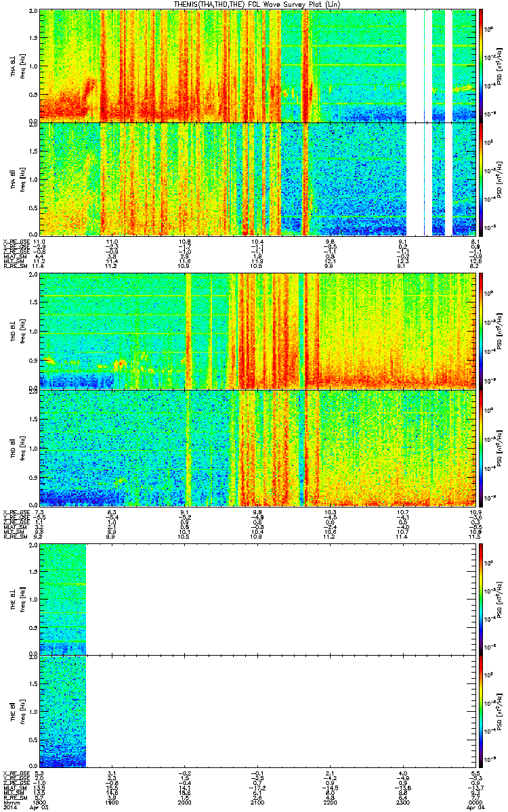Click the 'Apr 04' date label
Screen dimensions: 508x812
click(x=476, y=809)
